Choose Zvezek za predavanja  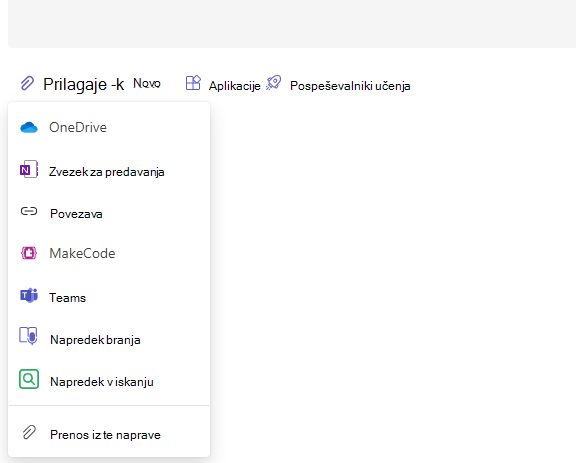coord(109,172)
